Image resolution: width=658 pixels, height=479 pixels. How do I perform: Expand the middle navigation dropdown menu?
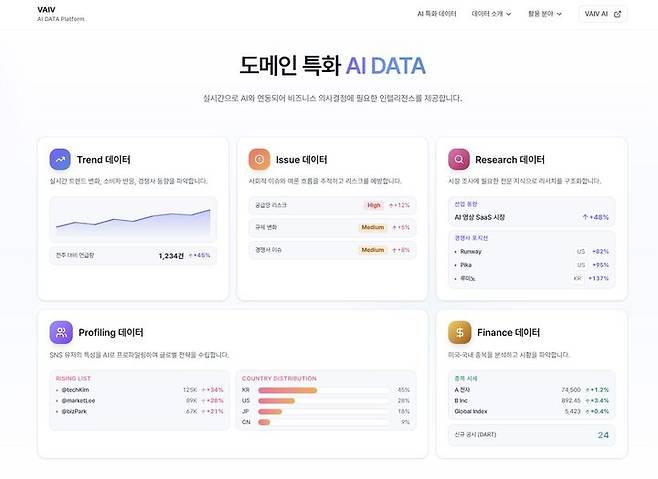click(x=491, y=14)
